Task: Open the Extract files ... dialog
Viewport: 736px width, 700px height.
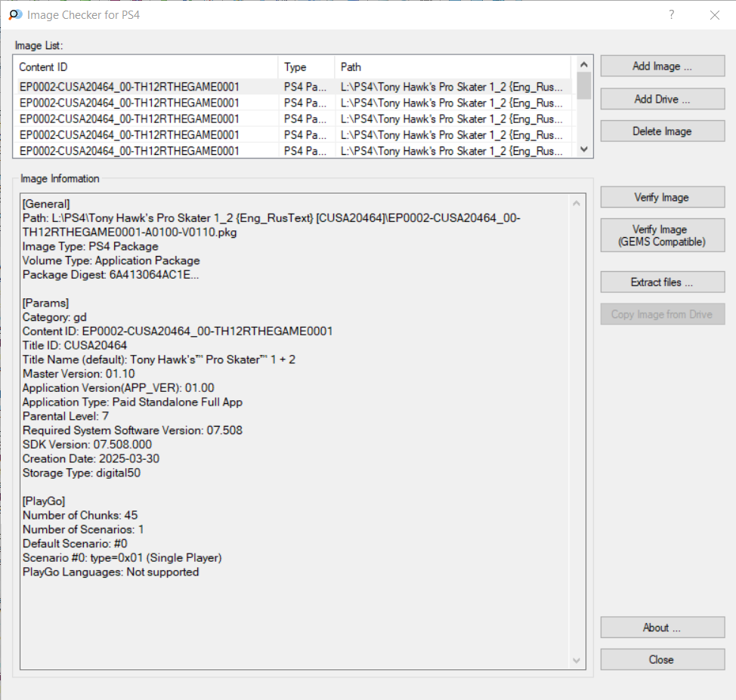Action: pos(662,282)
